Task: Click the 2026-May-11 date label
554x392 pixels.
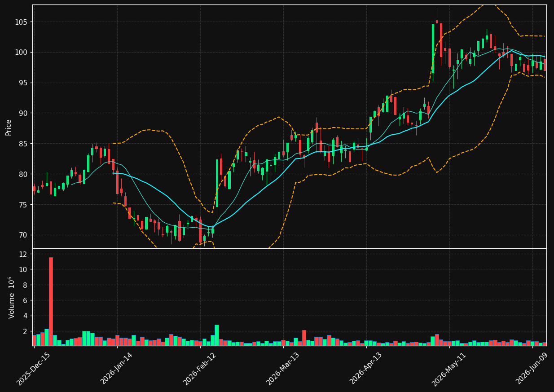Action: (449, 369)
